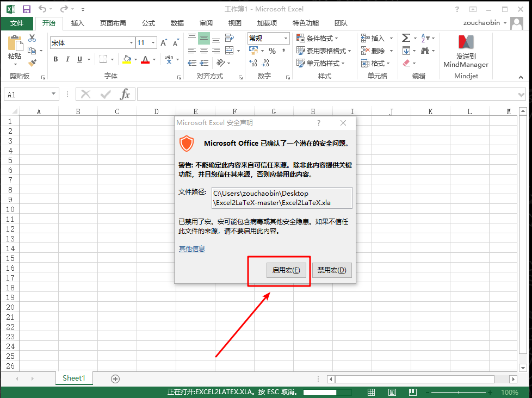Open the 其他信息 link
The image size is (532, 398).
[192, 249]
